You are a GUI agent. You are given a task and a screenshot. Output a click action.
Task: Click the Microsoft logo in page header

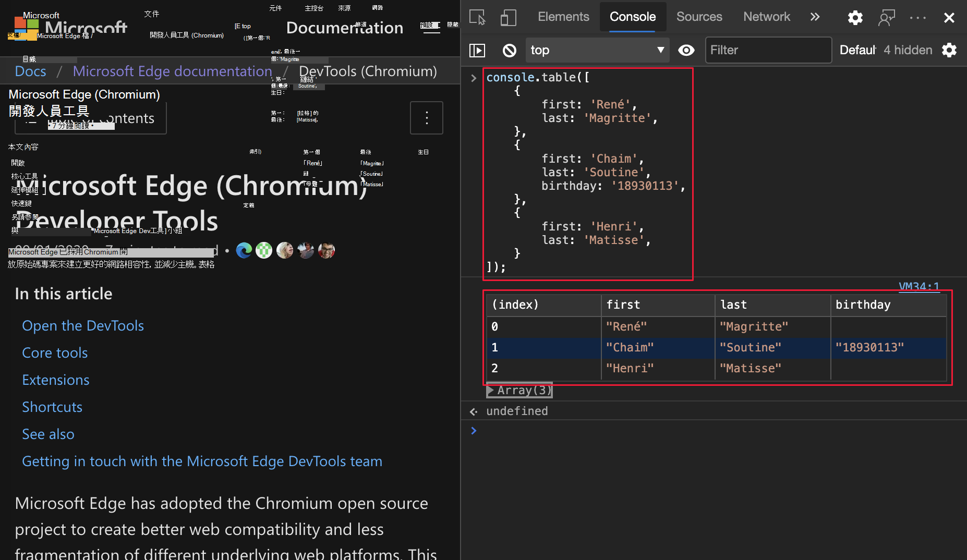[70, 27]
